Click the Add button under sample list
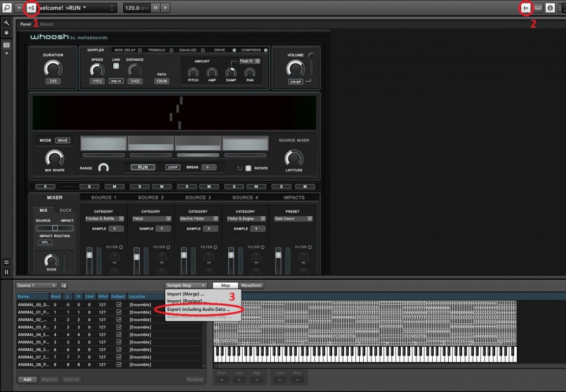This screenshot has width=566, height=392. coord(26,380)
